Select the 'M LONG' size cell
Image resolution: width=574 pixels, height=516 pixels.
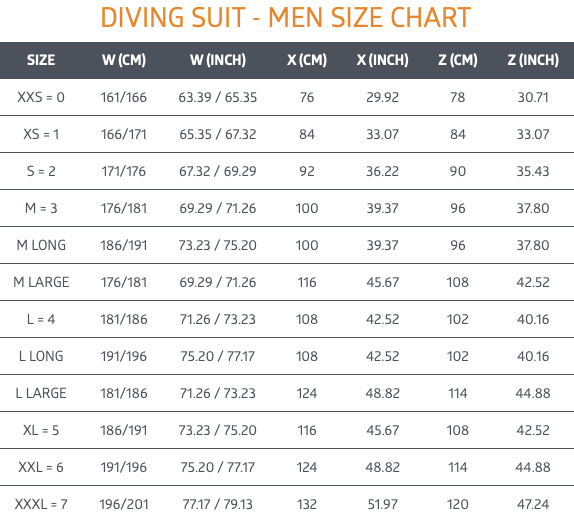[41, 245]
